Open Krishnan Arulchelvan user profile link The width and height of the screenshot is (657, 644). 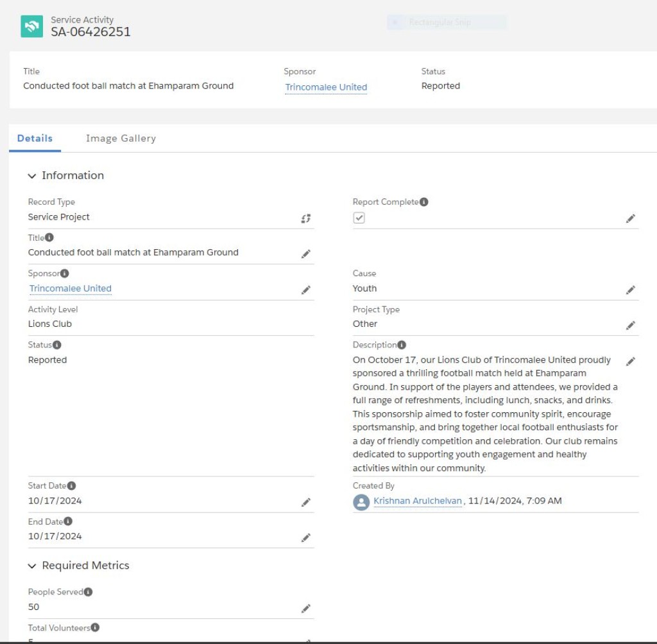tap(417, 501)
